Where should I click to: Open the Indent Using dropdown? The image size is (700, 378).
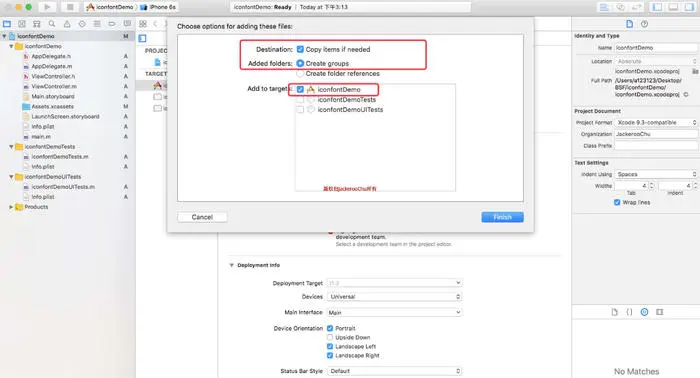pos(656,174)
